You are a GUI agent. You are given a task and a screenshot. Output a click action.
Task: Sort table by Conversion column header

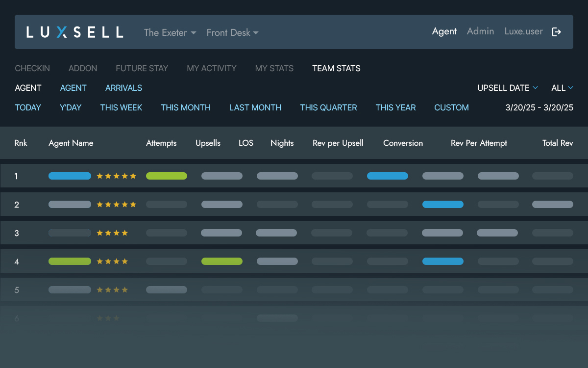[x=403, y=143]
